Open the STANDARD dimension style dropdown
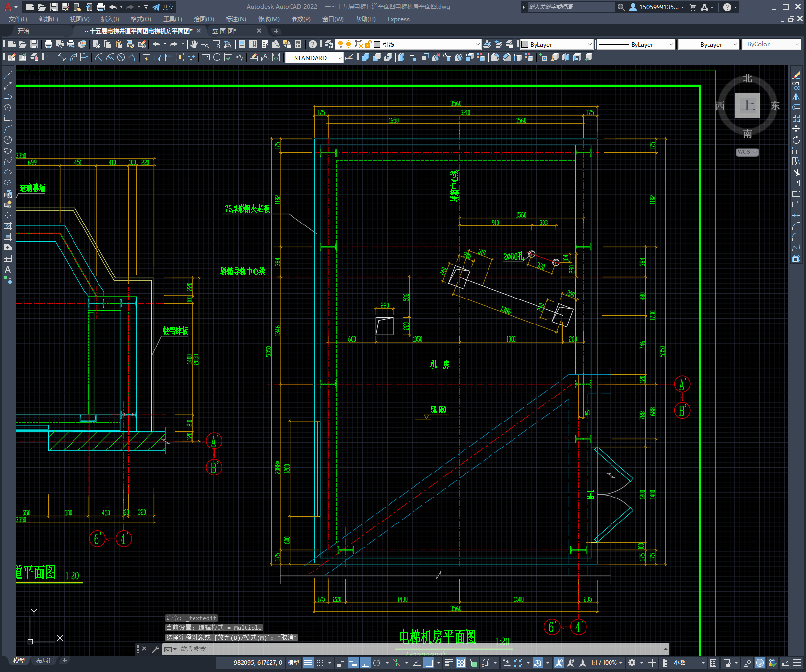The image size is (806, 672). [x=314, y=58]
